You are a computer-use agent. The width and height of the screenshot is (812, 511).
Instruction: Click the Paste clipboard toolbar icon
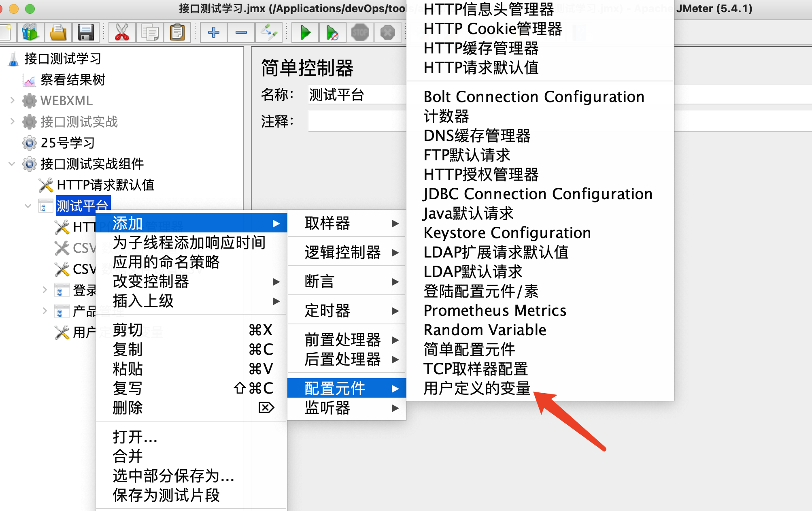[177, 32]
